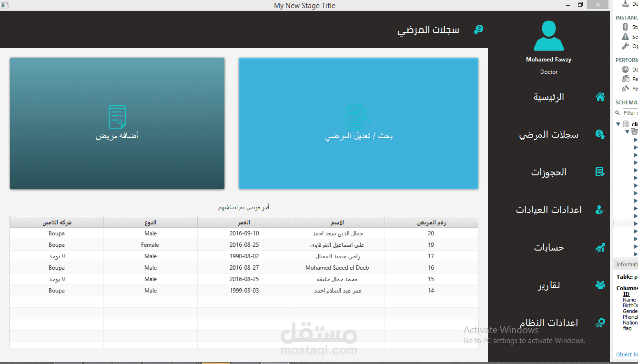
Task: Click the Male cell in patient 20 row
Action: (151, 233)
